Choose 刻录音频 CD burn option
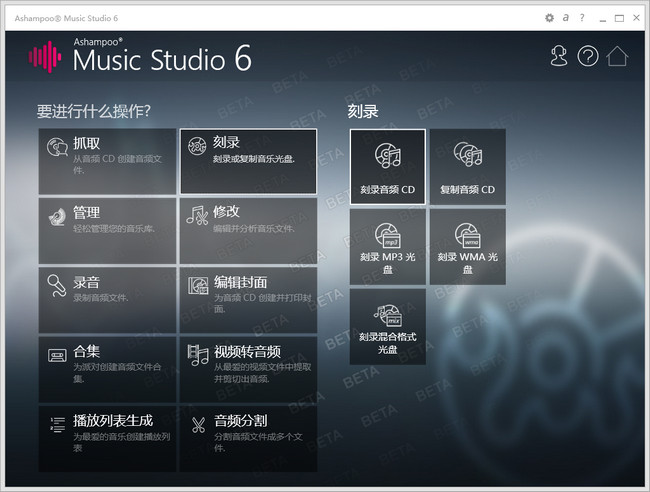This screenshot has height=492, width=650. [x=388, y=167]
